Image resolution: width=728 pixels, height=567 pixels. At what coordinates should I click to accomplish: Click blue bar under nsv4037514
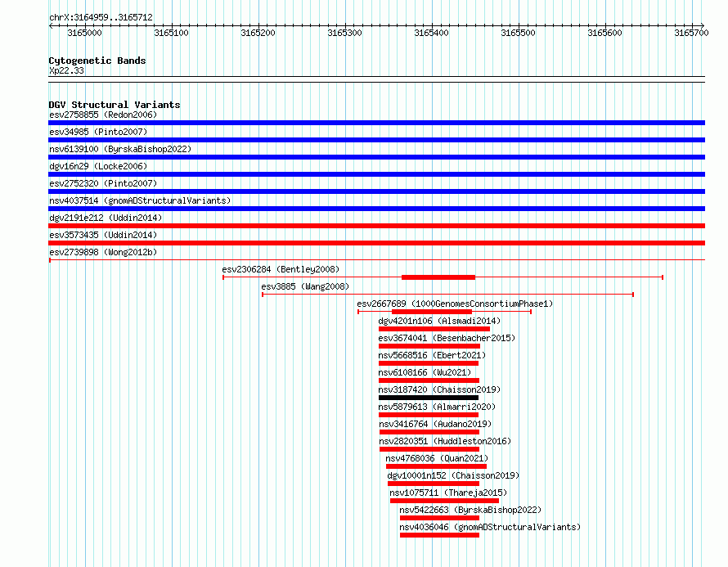(376, 209)
